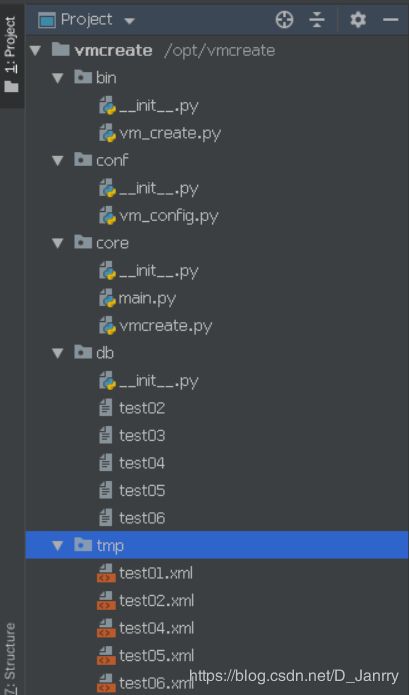Open the Project view dropdown arrow

pyautogui.click(x=129, y=21)
